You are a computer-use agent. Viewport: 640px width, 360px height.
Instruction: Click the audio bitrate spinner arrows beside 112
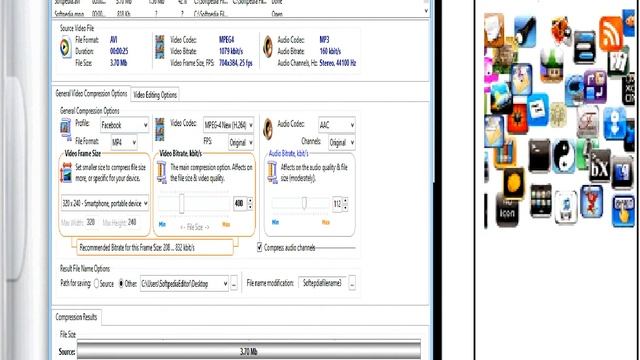(x=345, y=204)
